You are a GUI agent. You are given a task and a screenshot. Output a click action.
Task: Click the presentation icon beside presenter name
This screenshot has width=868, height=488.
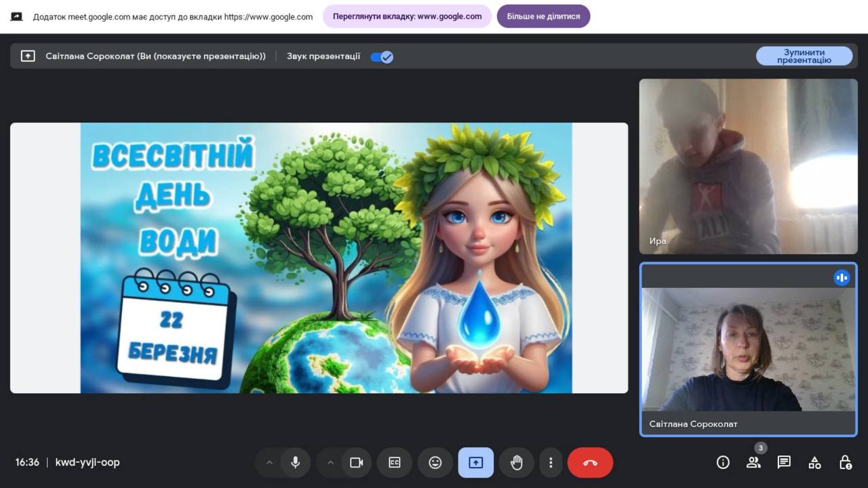pos(28,56)
